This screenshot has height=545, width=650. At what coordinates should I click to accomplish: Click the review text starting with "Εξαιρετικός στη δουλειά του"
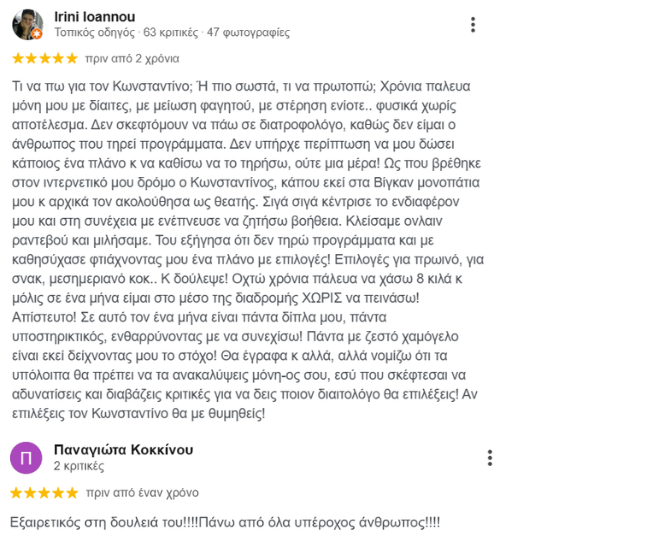(x=225, y=523)
